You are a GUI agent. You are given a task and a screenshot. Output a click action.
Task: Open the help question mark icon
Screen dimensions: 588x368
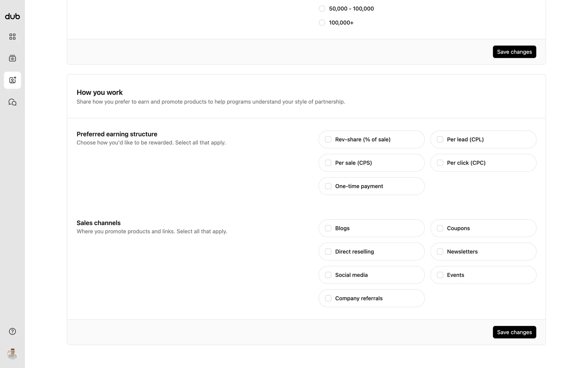click(x=12, y=332)
